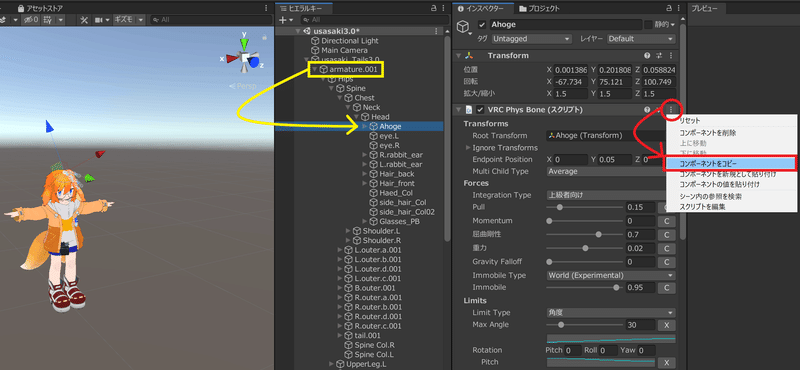The image size is (800, 370).
Task: Click the hidden objects counter icon
Action: point(32,19)
